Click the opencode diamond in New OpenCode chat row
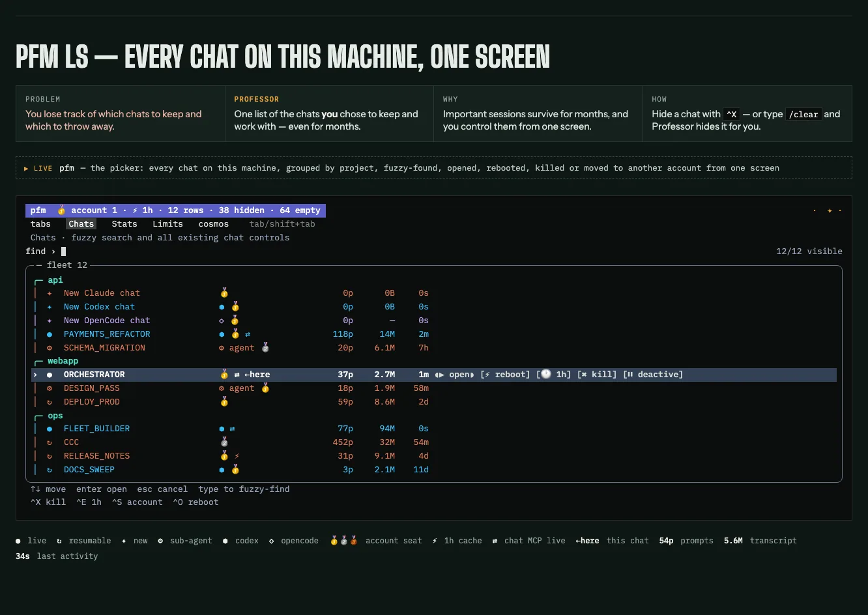The width and height of the screenshot is (868, 615). click(x=222, y=321)
